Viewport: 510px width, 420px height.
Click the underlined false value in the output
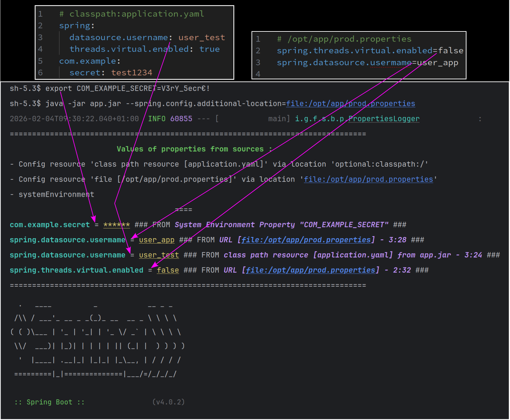(168, 270)
